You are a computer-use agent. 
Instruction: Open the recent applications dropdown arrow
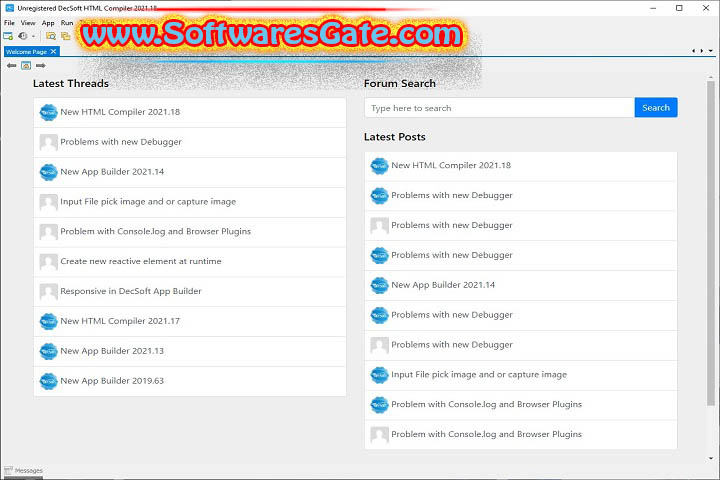tap(33, 36)
